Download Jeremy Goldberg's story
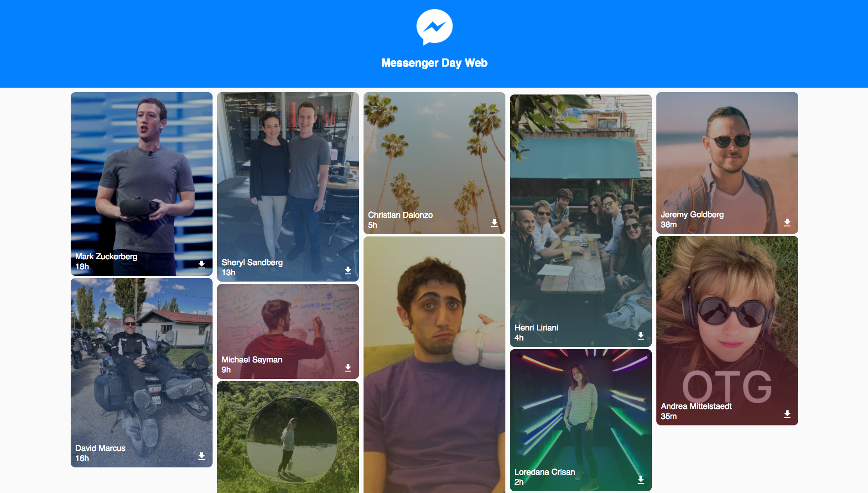 [787, 222]
